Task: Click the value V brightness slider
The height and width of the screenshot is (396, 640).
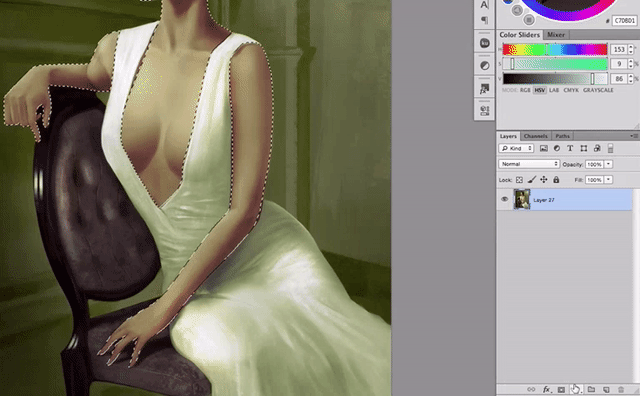Action: pos(555,79)
